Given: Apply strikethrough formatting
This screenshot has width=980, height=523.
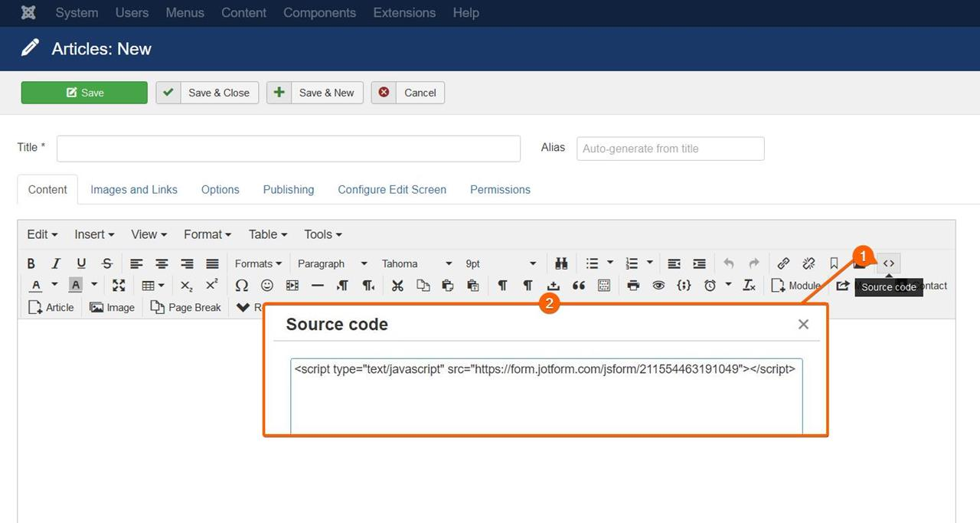Looking at the screenshot, I should coord(107,263).
